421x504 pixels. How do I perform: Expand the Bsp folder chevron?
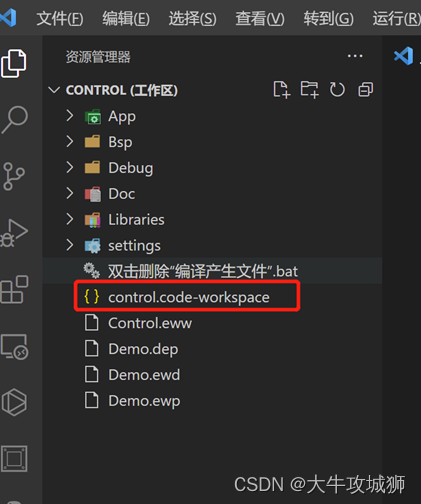click(70, 141)
